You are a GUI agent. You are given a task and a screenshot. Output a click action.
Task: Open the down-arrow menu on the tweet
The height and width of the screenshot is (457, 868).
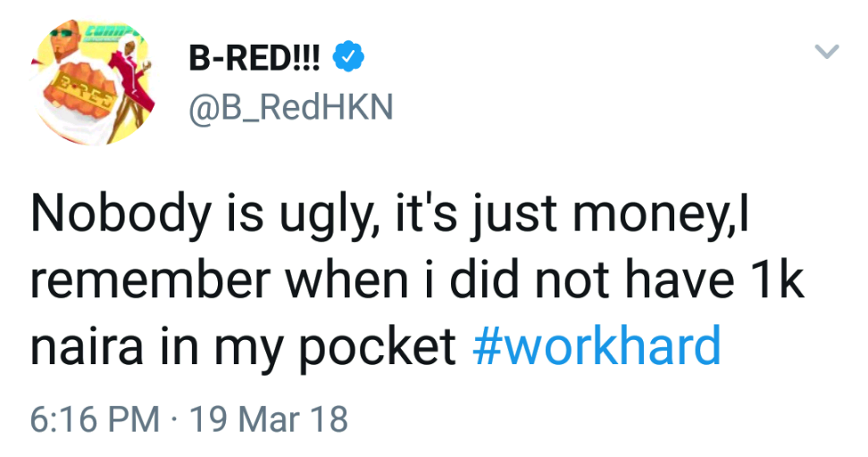[828, 54]
